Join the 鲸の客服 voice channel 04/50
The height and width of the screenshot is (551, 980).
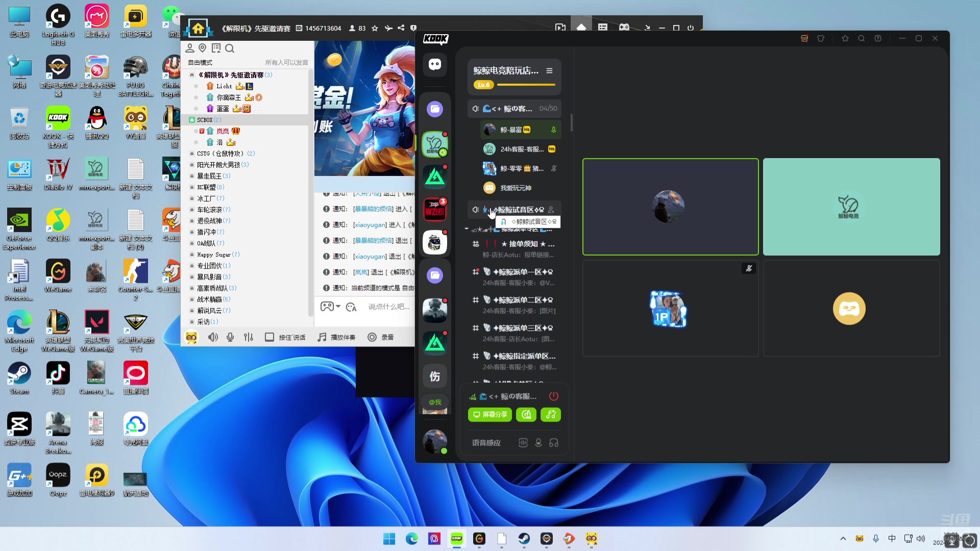pos(514,109)
